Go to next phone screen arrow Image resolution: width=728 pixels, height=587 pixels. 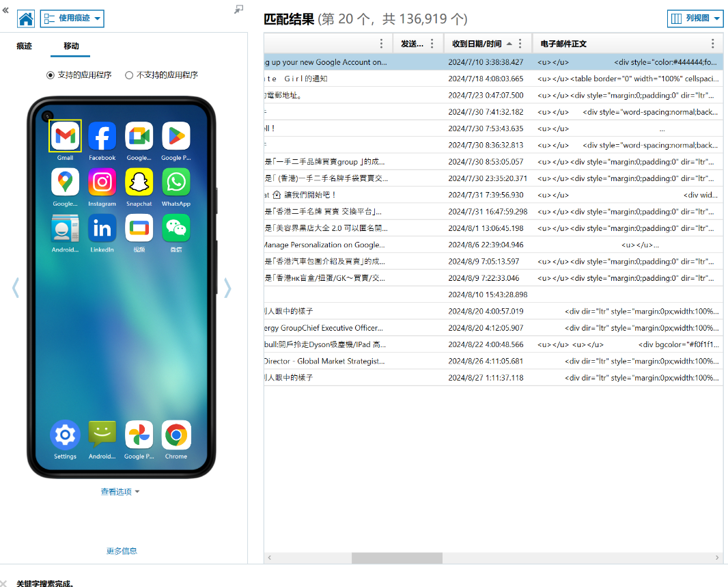pyautogui.click(x=227, y=288)
